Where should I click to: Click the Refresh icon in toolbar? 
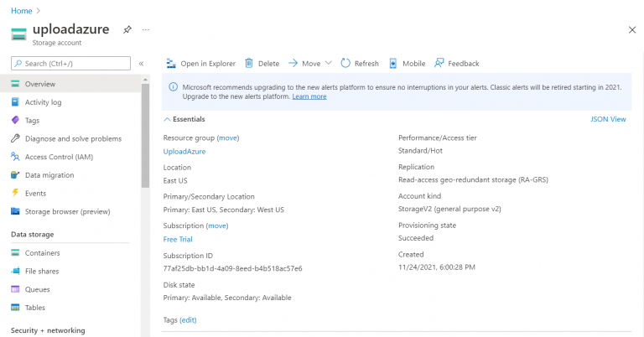(345, 63)
